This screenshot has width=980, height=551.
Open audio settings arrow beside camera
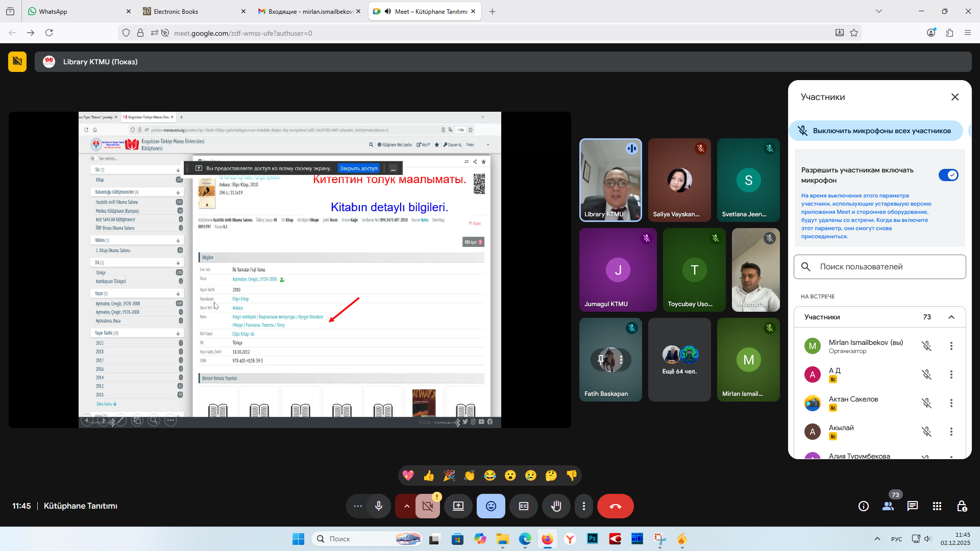coord(406,506)
